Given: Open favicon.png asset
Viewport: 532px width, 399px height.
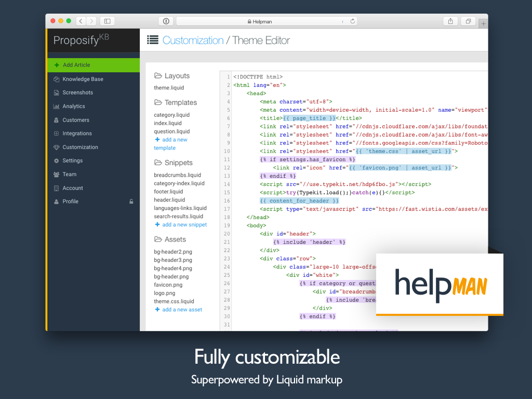Looking at the screenshot, I should [168, 285].
